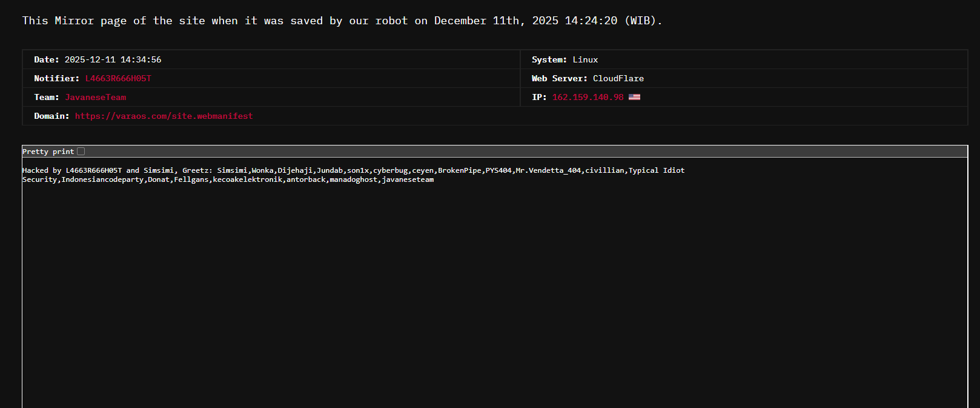Select the Linux system value
This screenshot has width=980, height=408.
[x=585, y=59]
